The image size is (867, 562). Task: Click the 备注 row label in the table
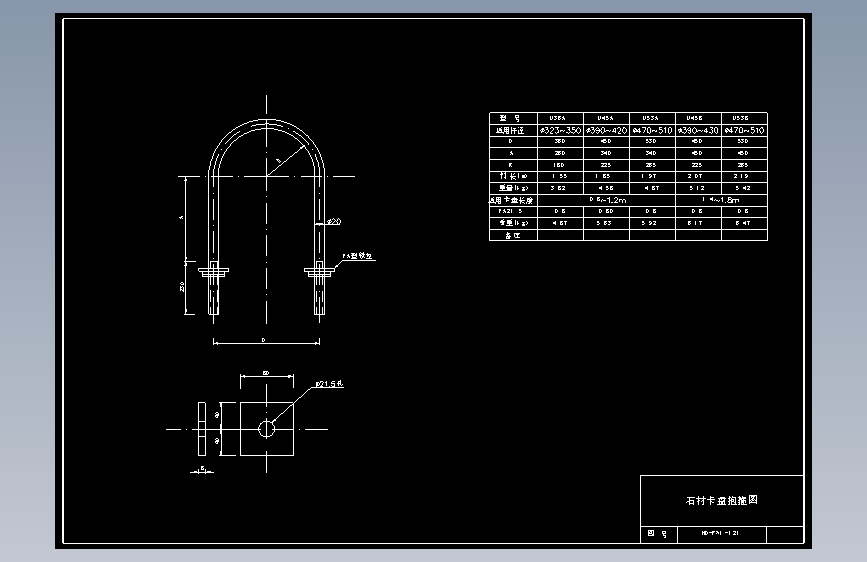(x=513, y=235)
